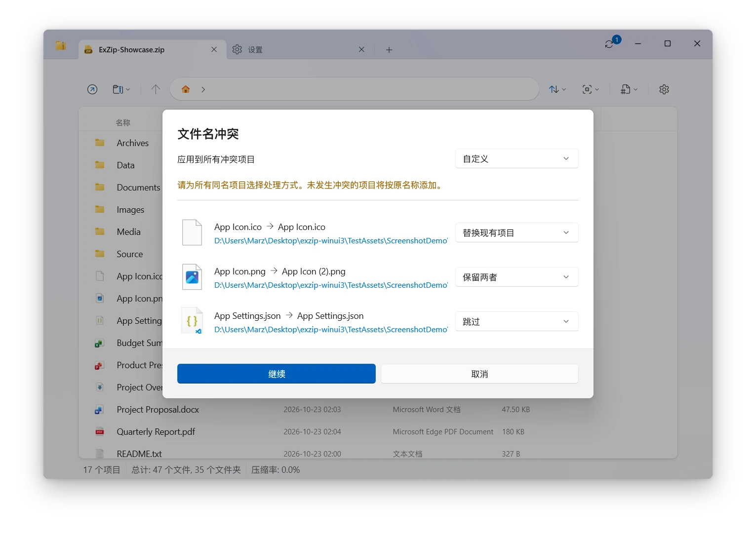
Task: Click 压缩率: 0.0% in status bar
Action: click(x=276, y=470)
